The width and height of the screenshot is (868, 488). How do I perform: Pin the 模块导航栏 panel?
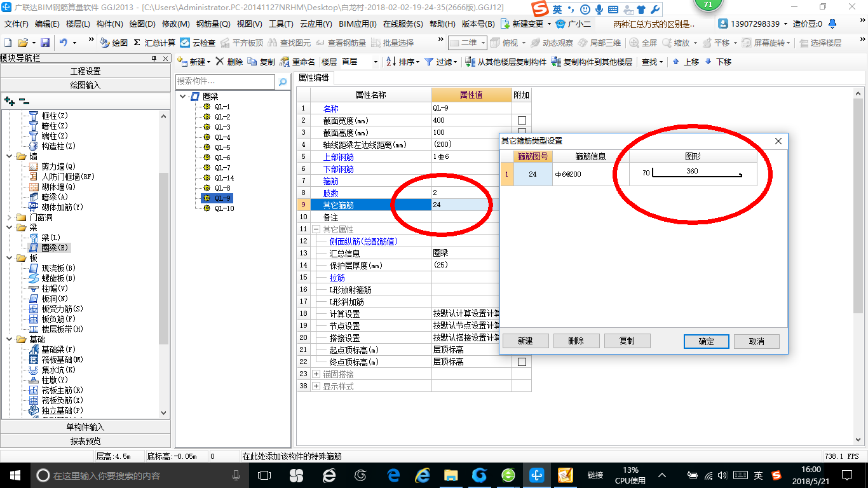click(154, 58)
